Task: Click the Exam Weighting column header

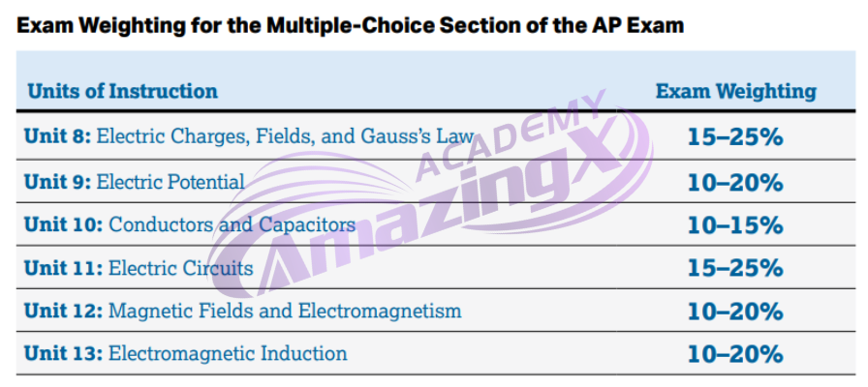Action: click(x=735, y=91)
